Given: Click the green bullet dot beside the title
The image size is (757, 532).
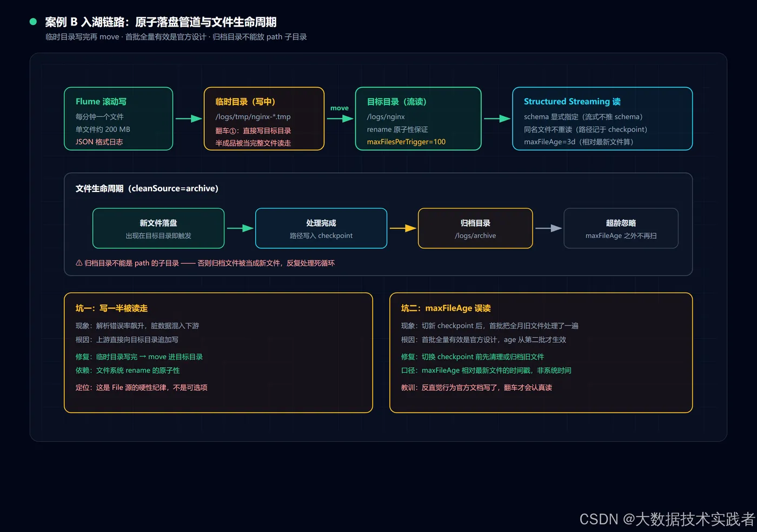Looking at the screenshot, I should coord(33,22).
